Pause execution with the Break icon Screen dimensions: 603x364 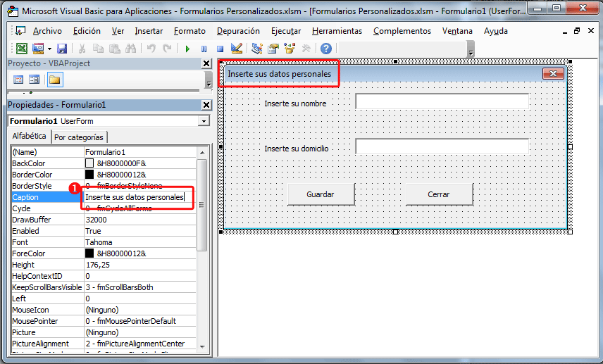[204, 49]
